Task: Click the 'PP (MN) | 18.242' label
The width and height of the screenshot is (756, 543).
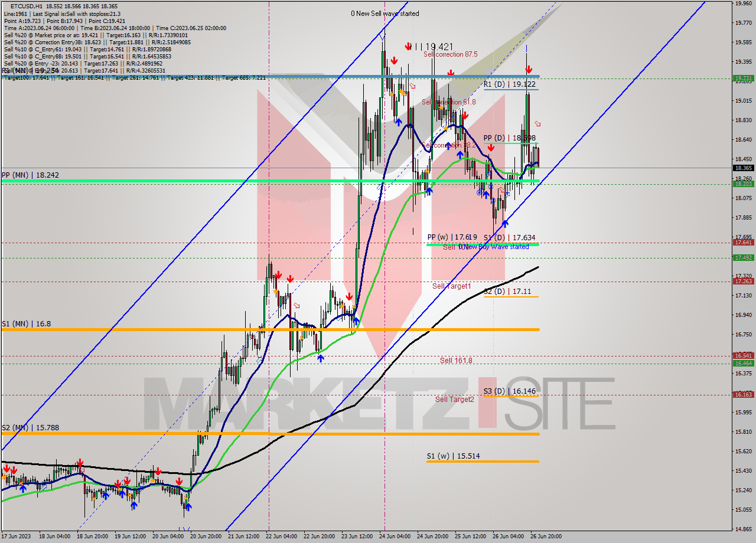Action: (x=30, y=175)
